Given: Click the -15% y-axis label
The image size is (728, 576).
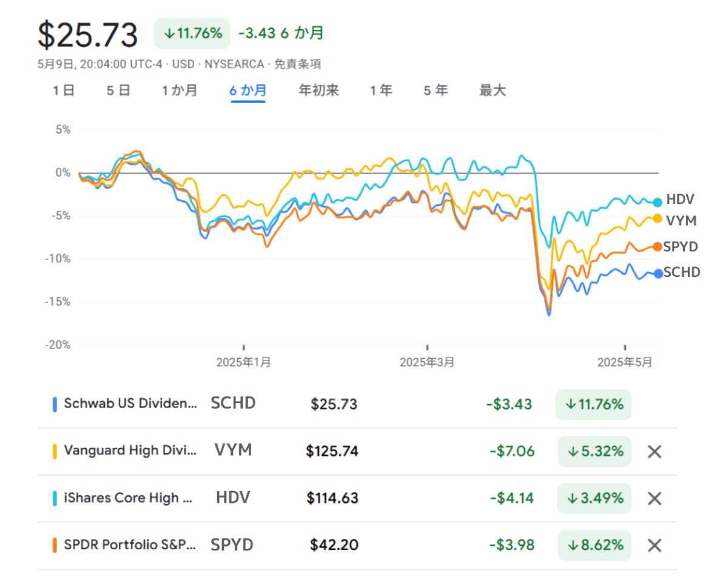Looking at the screenshot, I should coord(59,302).
